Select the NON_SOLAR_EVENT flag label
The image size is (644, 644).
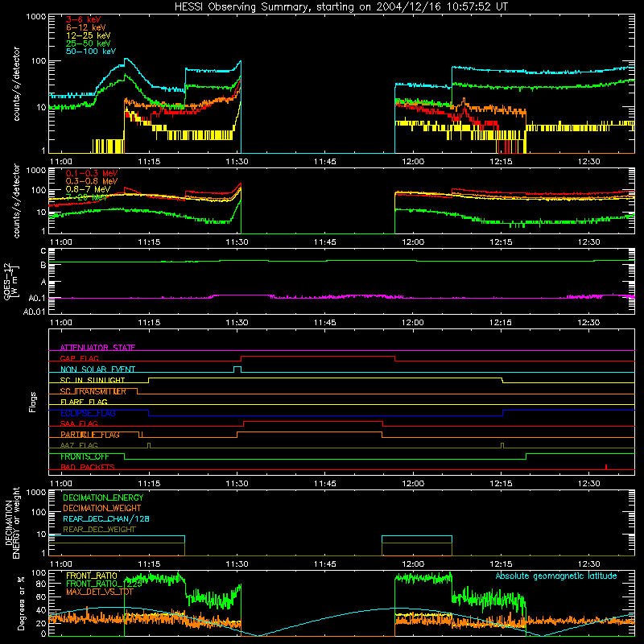[97, 369]
